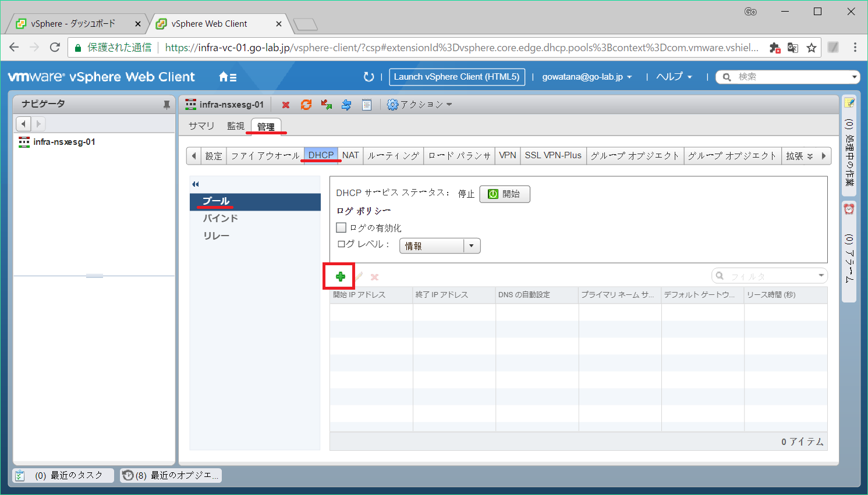Click the gear icon beside アクション

click(x=393, y=105)
